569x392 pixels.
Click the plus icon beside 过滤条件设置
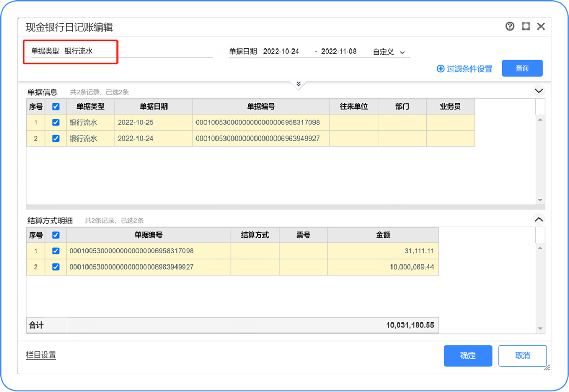[x=440, y=69]
